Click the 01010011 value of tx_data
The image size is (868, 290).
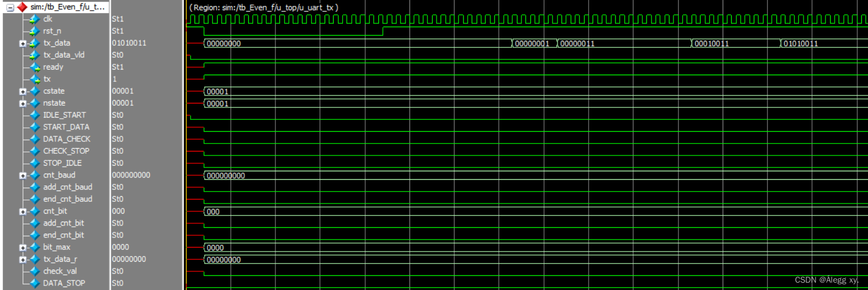(129, 43)
